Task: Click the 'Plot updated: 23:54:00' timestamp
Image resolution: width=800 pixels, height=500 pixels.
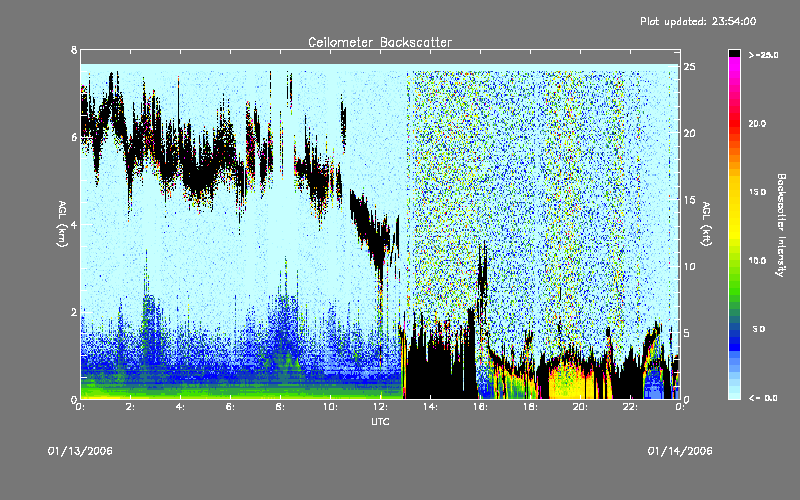Action: pyautogui.click(x=698, y=21)
